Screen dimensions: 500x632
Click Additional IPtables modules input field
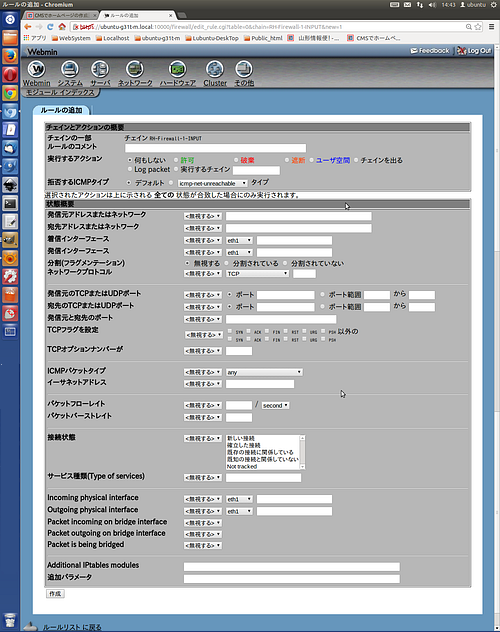click(x=292, y=567)
